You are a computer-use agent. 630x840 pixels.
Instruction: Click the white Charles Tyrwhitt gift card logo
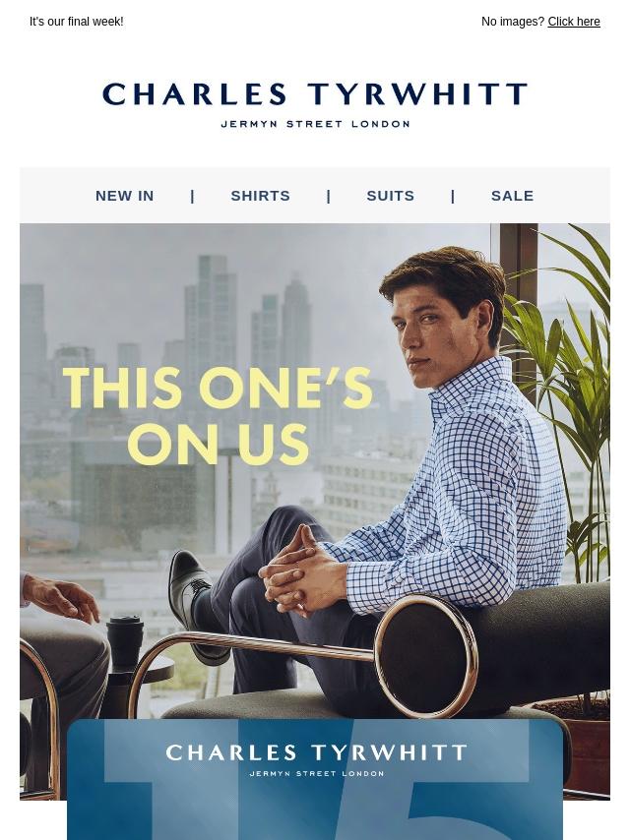316,752
